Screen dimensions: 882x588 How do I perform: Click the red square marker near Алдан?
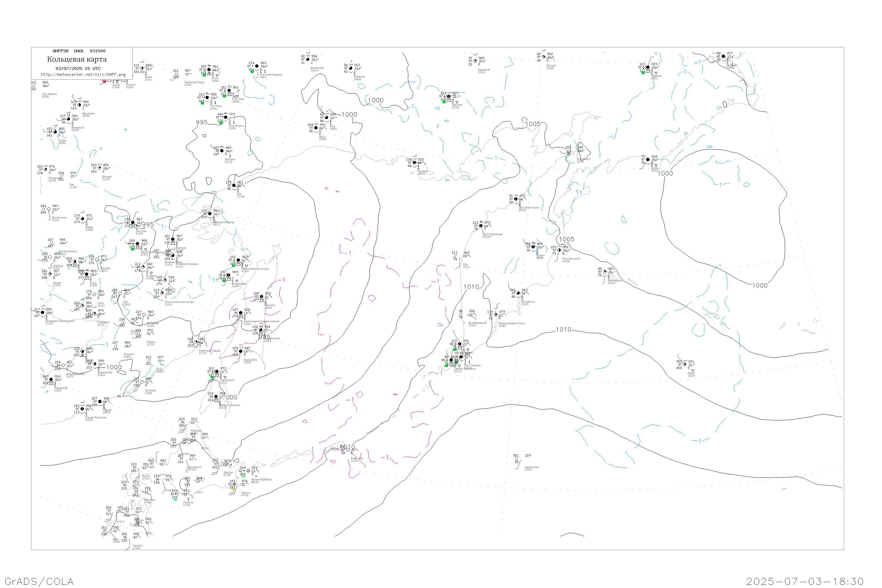[104, 81]
